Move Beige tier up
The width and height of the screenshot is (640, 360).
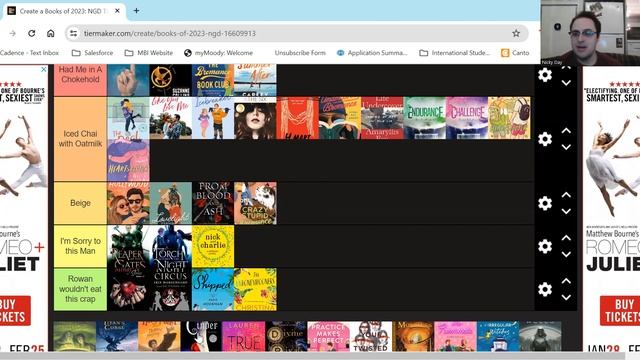coord(566,195)
